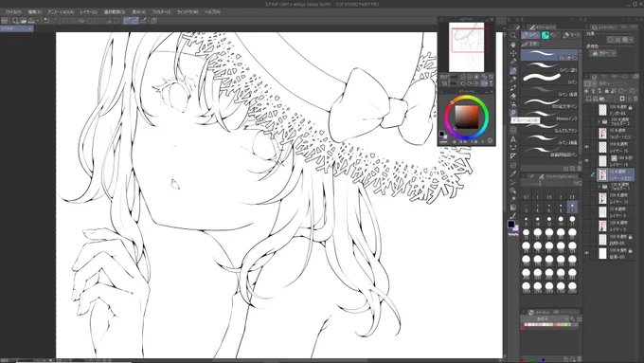Click the Save icon in command bar

click(31, 21)
